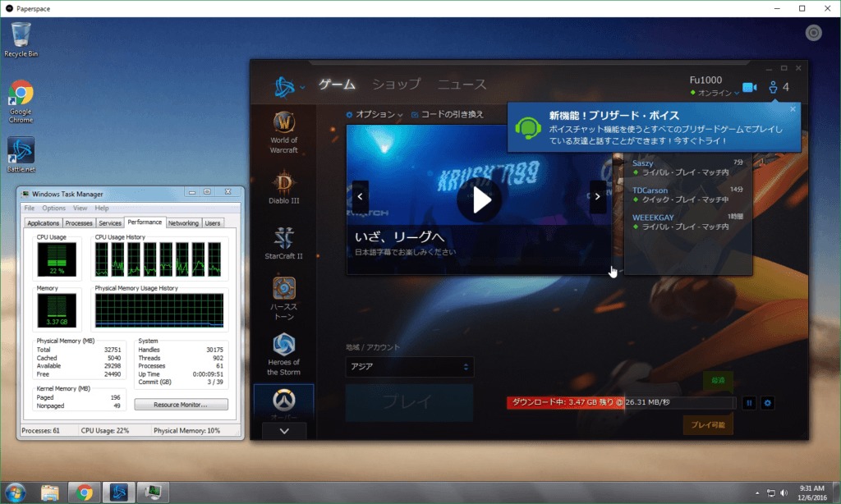Open the friends list icon

(x=773, y=87)
